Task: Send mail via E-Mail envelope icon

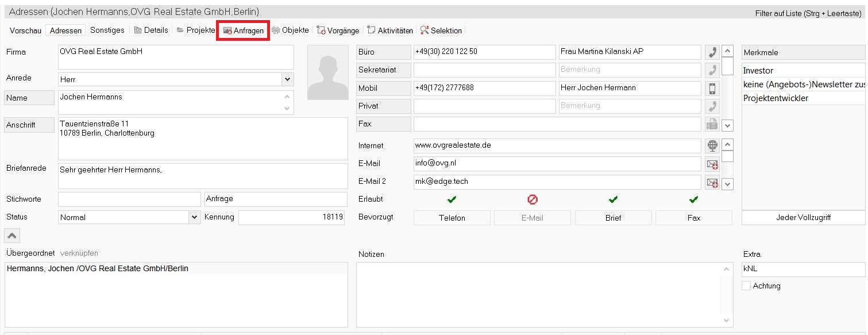Action: [x=712, y=164]
